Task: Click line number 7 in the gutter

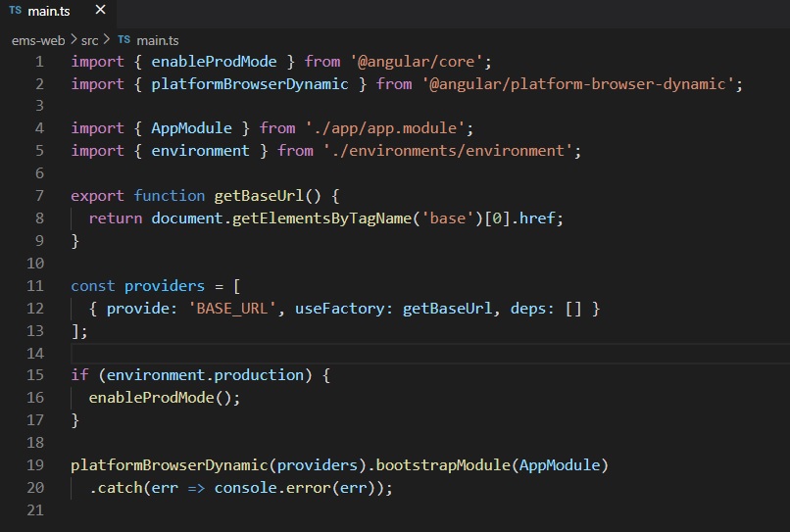Action: [38, 196]
